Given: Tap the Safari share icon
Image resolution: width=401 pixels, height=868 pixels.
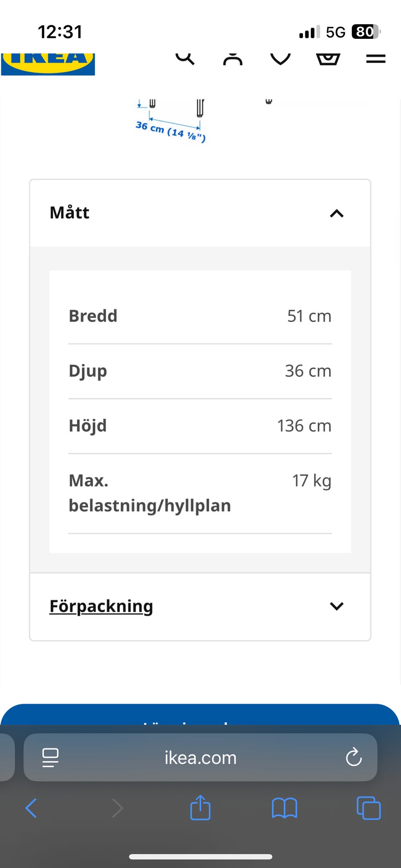Looking at the screenshot, I should [x=200, y=807].
